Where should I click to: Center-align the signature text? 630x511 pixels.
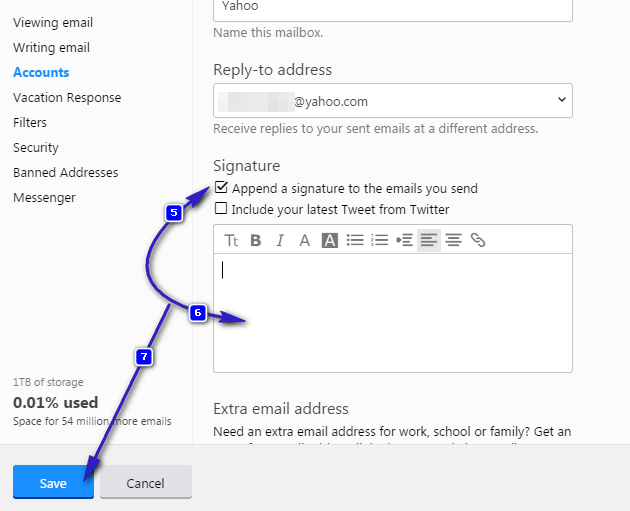(x=454, y=240)
